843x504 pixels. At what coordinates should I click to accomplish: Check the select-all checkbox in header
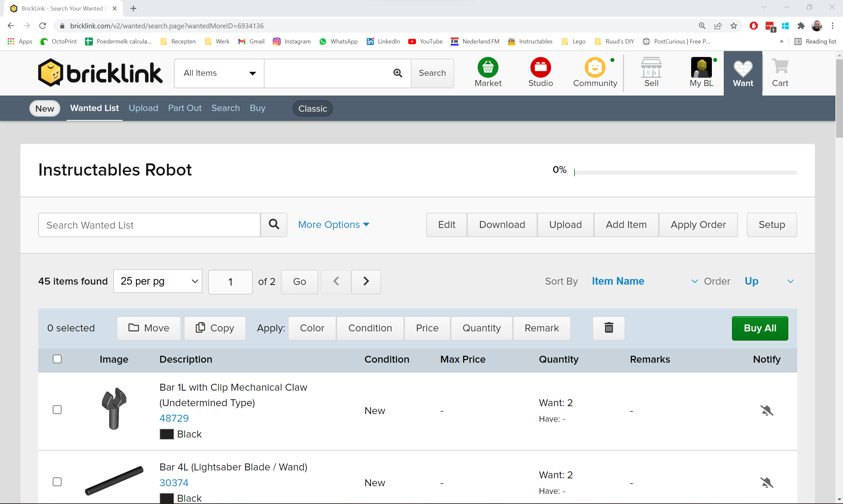point(57,359)
